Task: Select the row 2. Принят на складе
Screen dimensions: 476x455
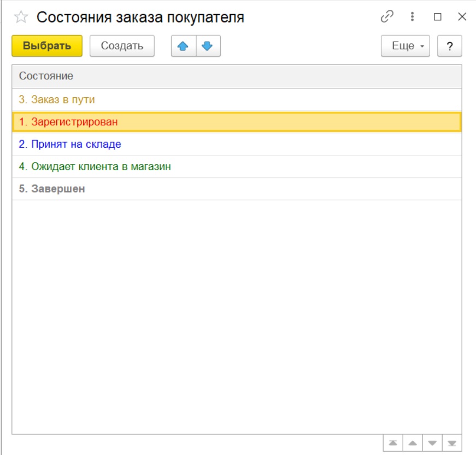Action: coord(70,144)
